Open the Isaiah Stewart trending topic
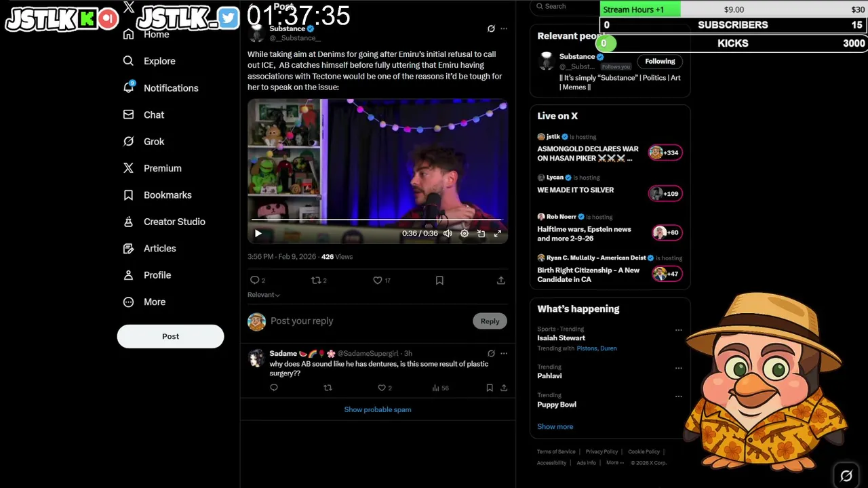868x488 pixels. (x=561, y=338)
